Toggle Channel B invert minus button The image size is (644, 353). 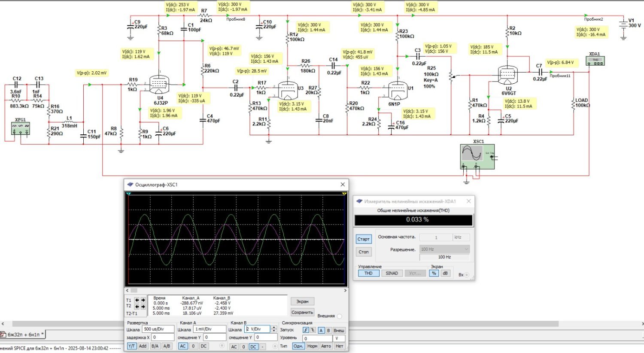(263, 347)
